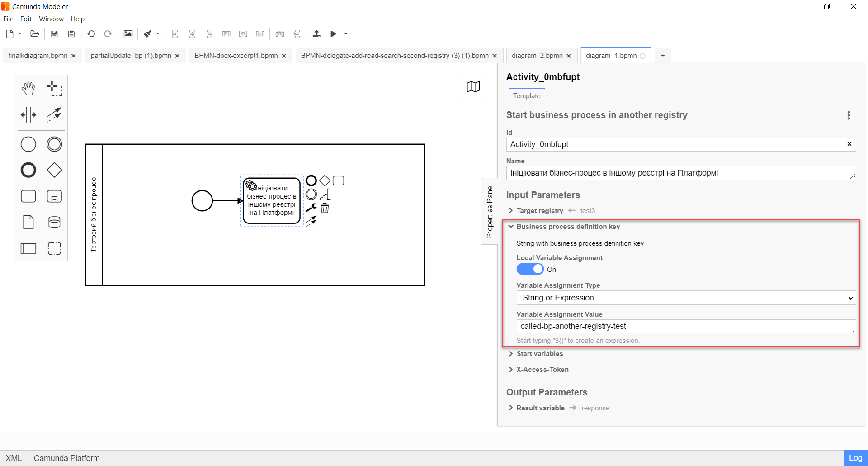Open the Log panel
The image size is (868, 466).
click(x=855, y=458)
